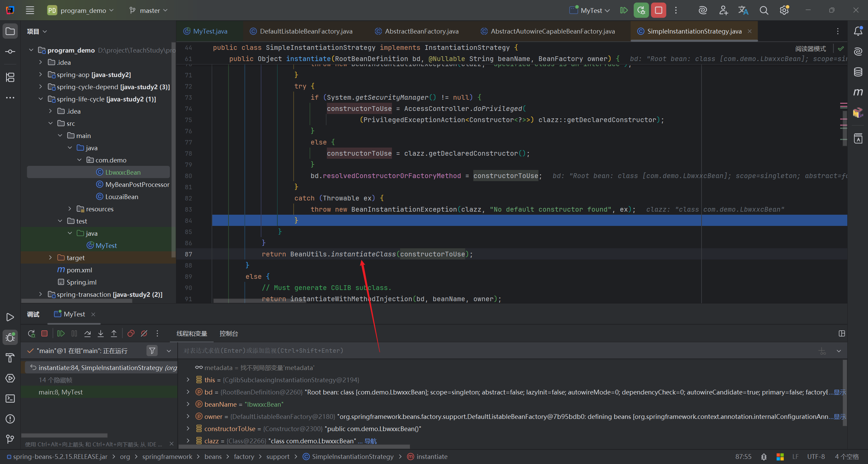The width and height of the screenshot is (868, 464).
Task: Click the Step Into debug icon
Action: [x=101, y=334]
